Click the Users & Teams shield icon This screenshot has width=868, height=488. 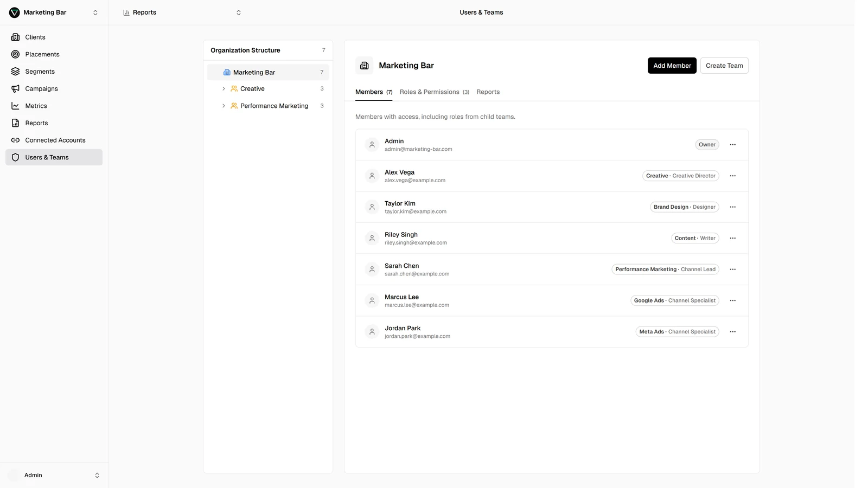[15, 157]
